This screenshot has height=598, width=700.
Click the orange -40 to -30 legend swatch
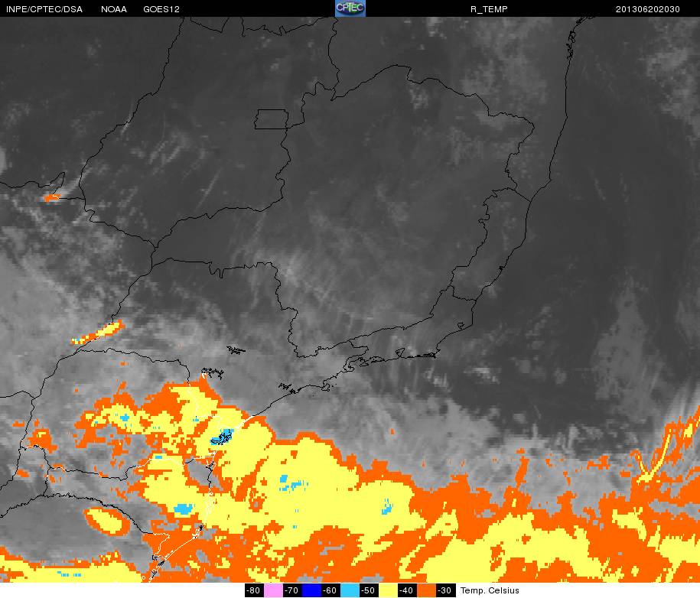tap(425, 590)
